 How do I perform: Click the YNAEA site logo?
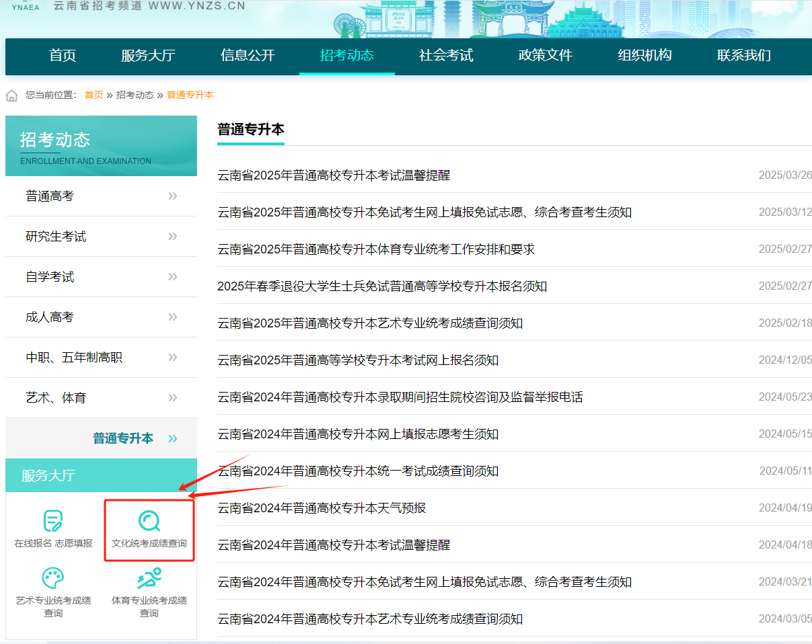click(25, 7)
